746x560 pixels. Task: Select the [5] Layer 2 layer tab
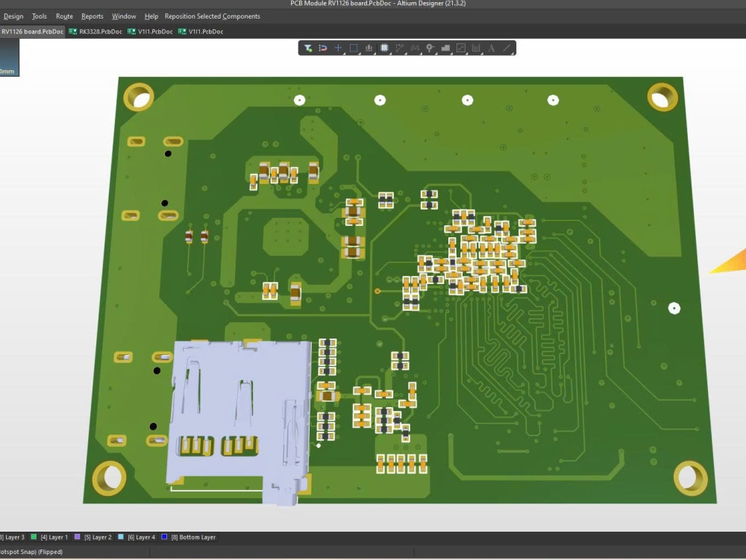click(x=93, y=537)
